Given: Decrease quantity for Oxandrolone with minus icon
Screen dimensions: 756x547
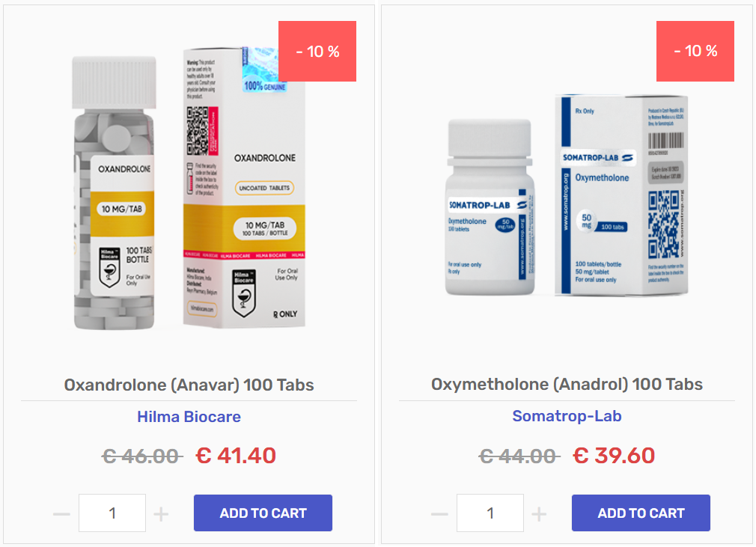Looking at the screenshot, I should tap(61, 514).
